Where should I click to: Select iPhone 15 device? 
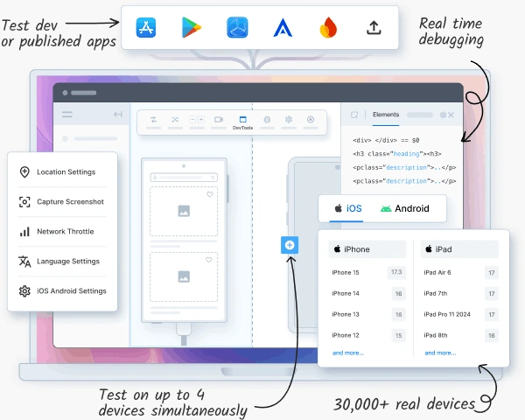[x=368, y=273]
